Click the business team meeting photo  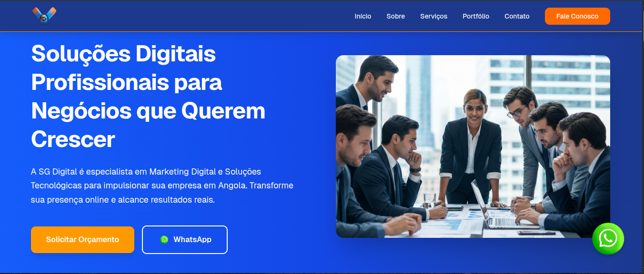click(x=473, y=147)
